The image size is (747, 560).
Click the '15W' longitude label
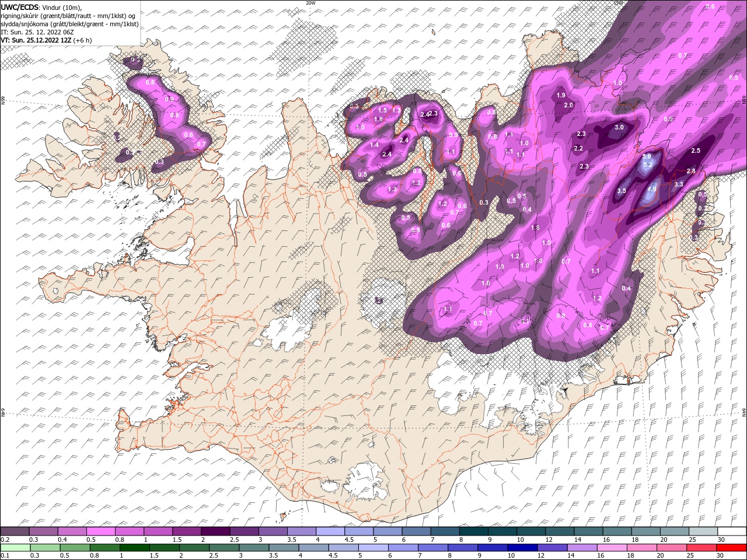pos(618,3)
